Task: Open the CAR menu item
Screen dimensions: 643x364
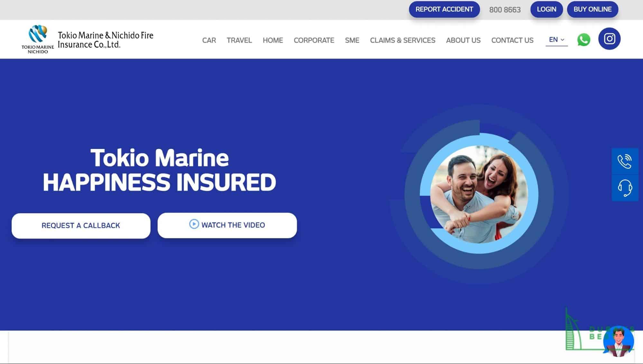Action: (209, 41)
